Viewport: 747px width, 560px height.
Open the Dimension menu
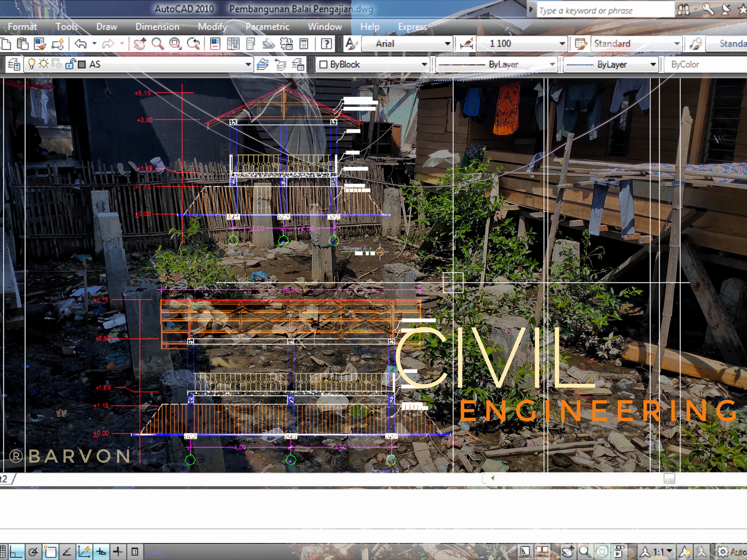pyautogui.click(x=157, y=27)
